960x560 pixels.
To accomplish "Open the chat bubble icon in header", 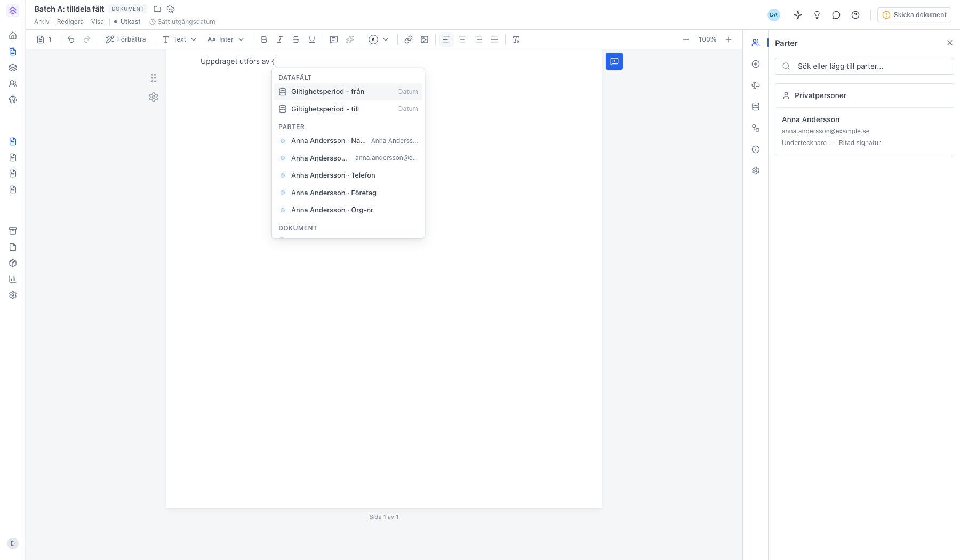I will click(x=836, y=15).
